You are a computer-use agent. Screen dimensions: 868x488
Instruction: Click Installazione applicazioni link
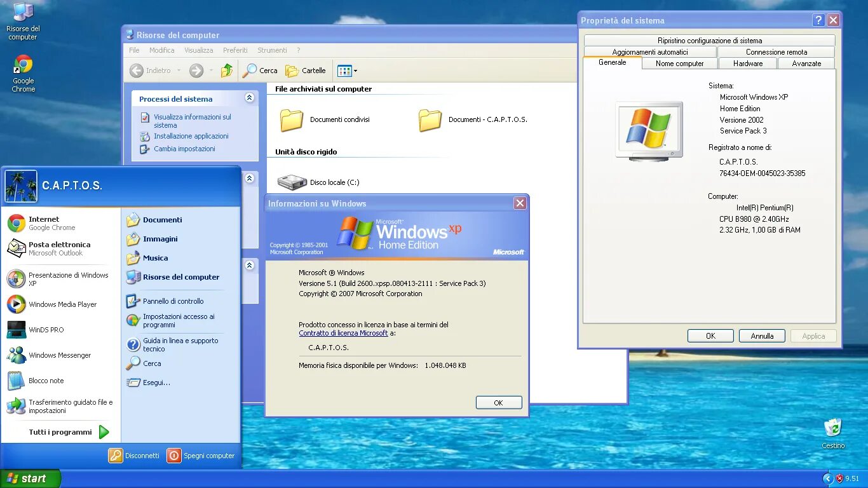(x=191, y=136)
